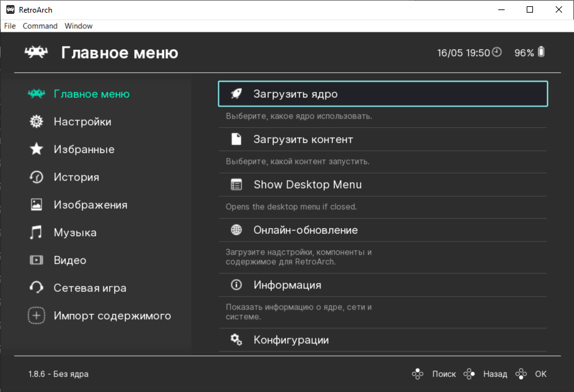The height and width of the screenshot is (392, 574).
Task: Click the Назад gamepad button icon
Action: tap(469, 374)
